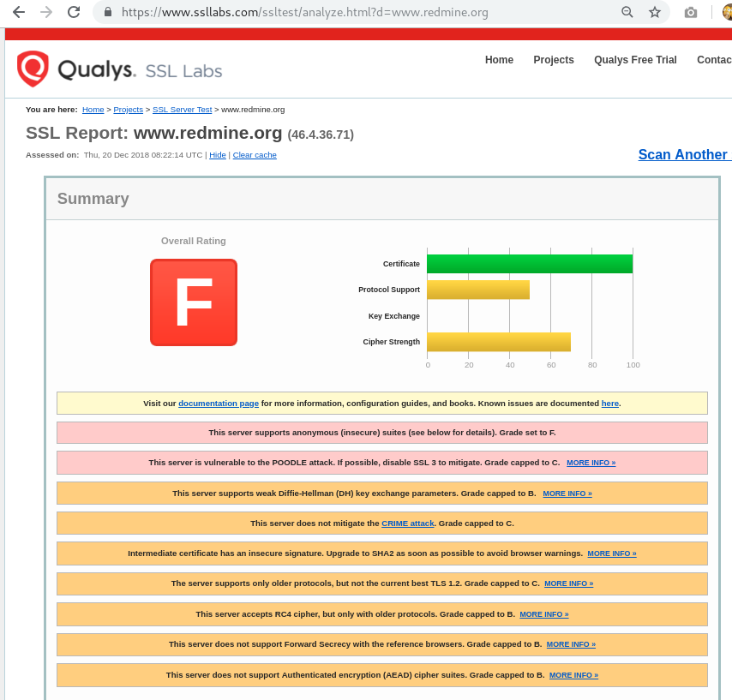Click the padlock site security icon
This screenshot has width=732, height=700.
coord(107,12)
